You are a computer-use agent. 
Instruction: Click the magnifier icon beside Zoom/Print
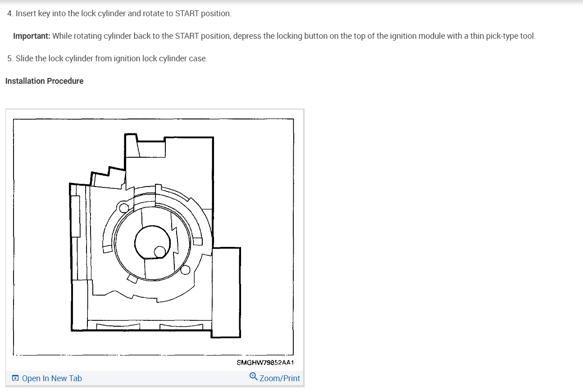click(x=254, y=377)
